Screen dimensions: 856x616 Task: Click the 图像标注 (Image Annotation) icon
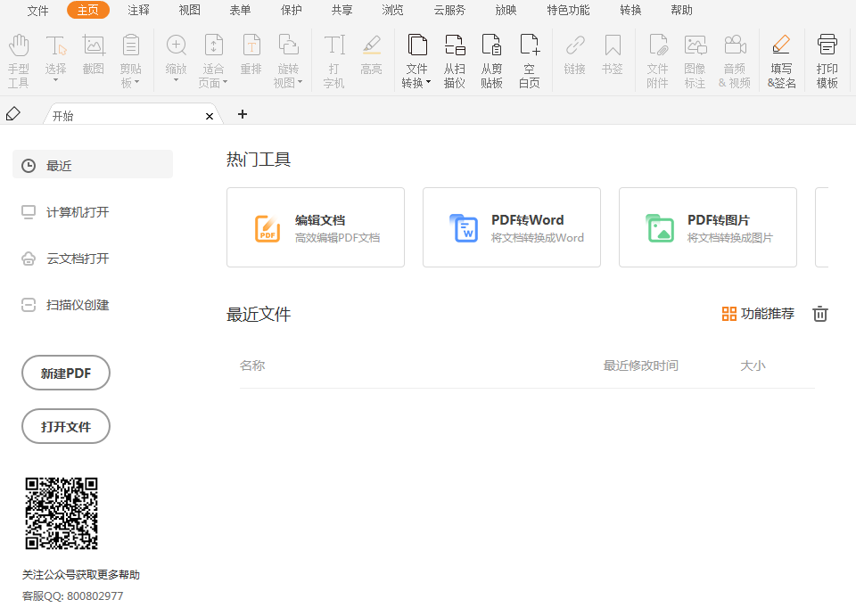coord(695,58)
